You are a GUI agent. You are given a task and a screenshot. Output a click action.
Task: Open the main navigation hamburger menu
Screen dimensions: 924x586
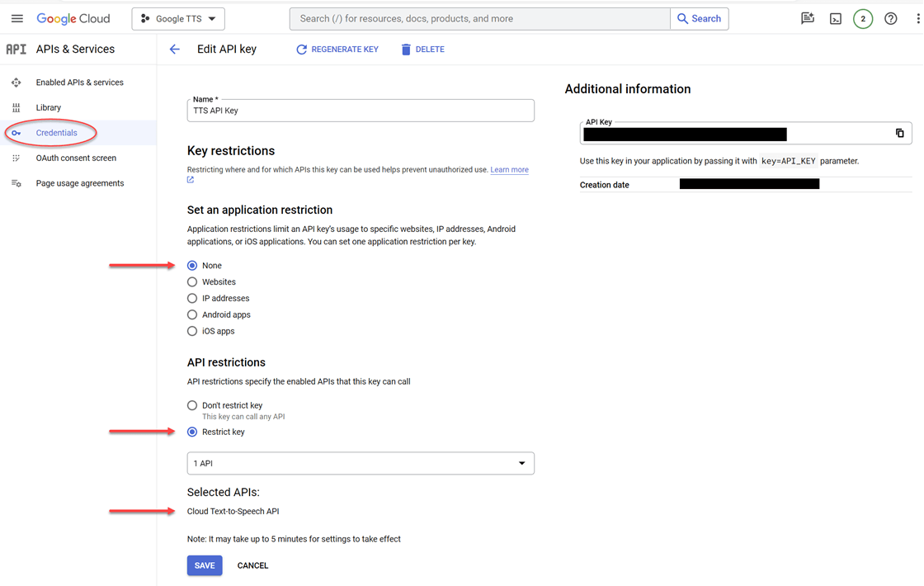17,18
